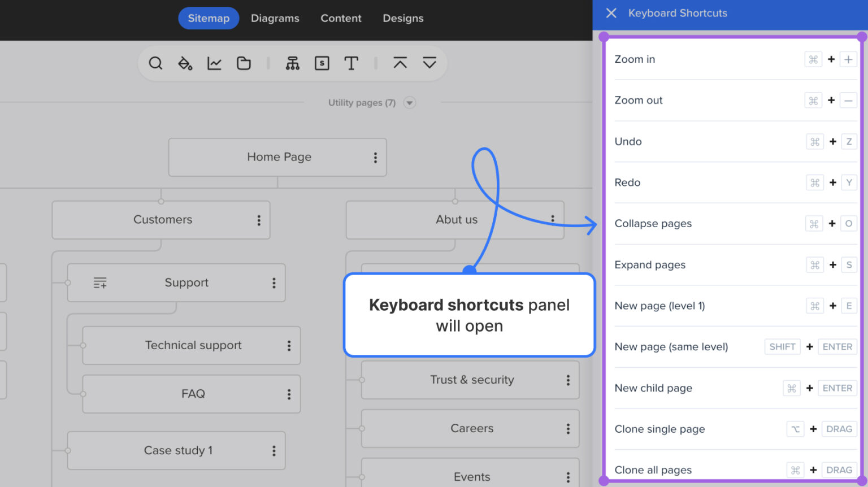
Task: Open the Customers page options menu
Action: [x=258, y=220]
